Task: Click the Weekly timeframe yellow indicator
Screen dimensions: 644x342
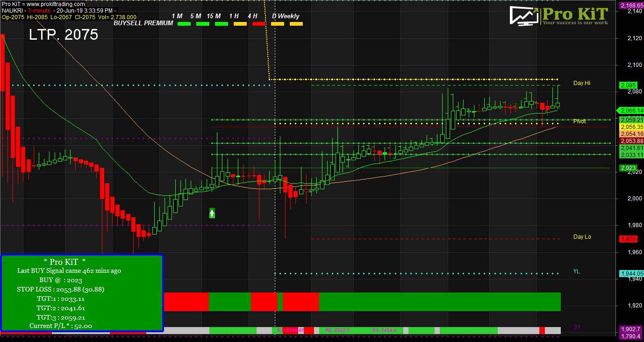Action: pos(296,23)
